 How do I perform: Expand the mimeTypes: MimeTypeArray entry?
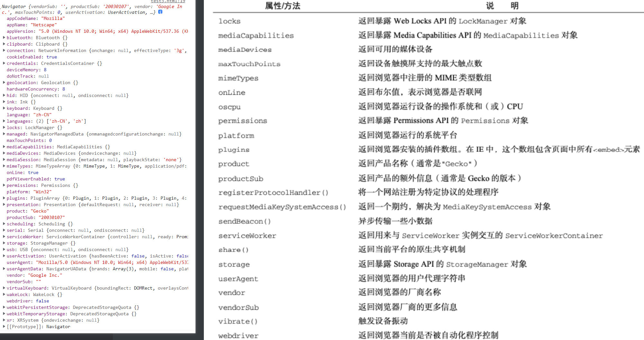[x=4, y=166]
